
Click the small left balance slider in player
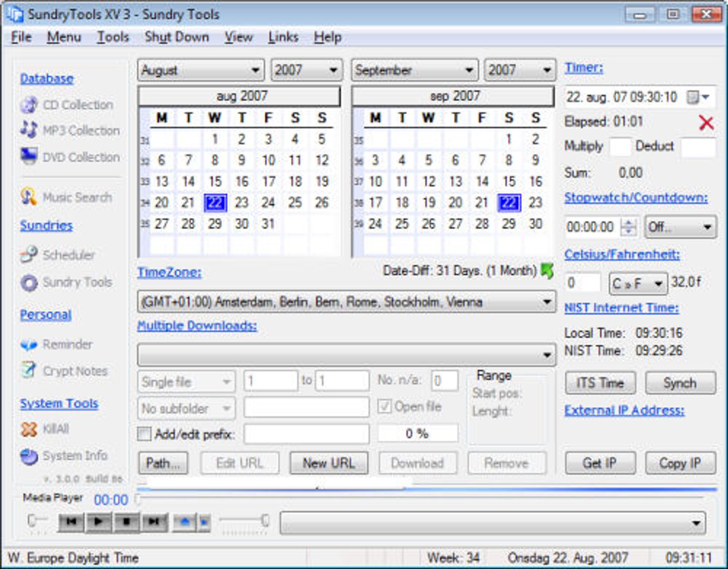pos(37,520)
